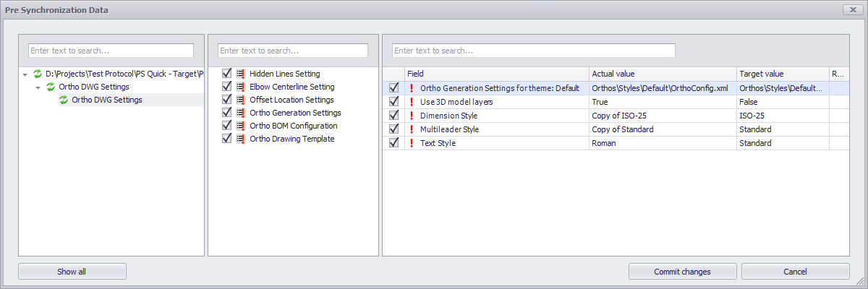The height and width of the screenshot is (289, 868).
Task: Focus the search box above the settings list
Action: [x=293, y=51]
